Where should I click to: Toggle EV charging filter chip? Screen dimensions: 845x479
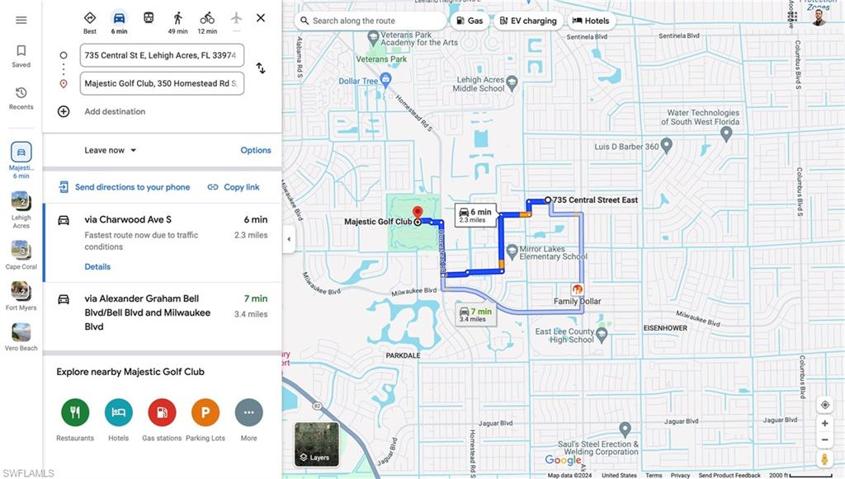click(528, 20)
